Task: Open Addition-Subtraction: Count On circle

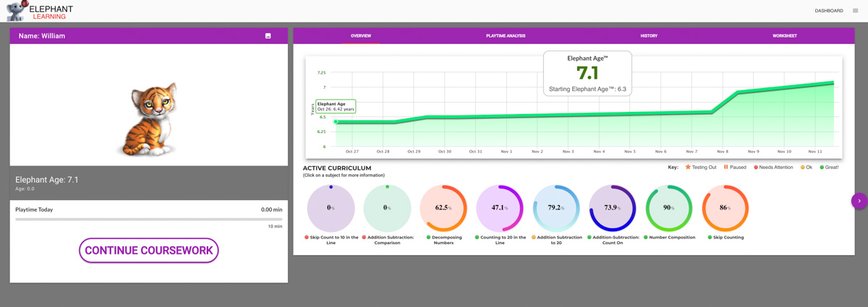Action: 613,208
